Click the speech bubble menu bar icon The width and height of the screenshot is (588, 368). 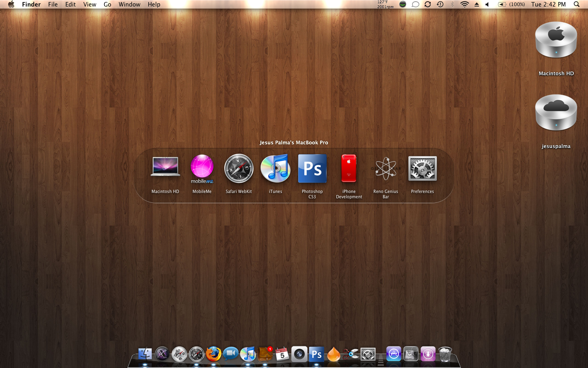(415, 4)
